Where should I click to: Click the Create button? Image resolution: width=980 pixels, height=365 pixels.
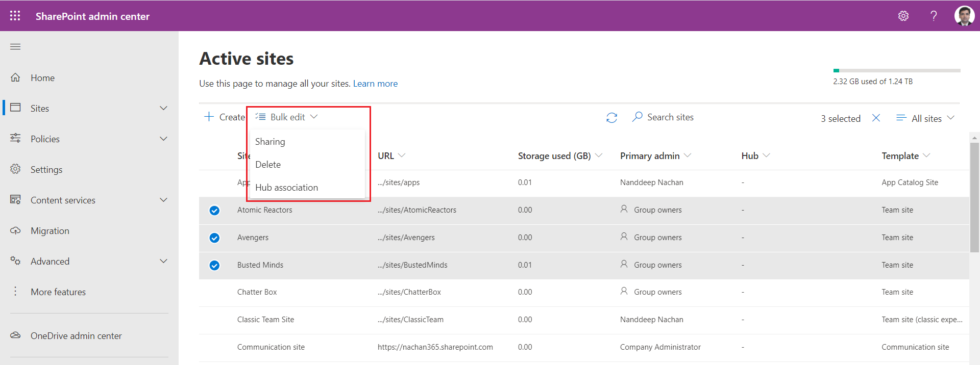[x=225, y=117]
